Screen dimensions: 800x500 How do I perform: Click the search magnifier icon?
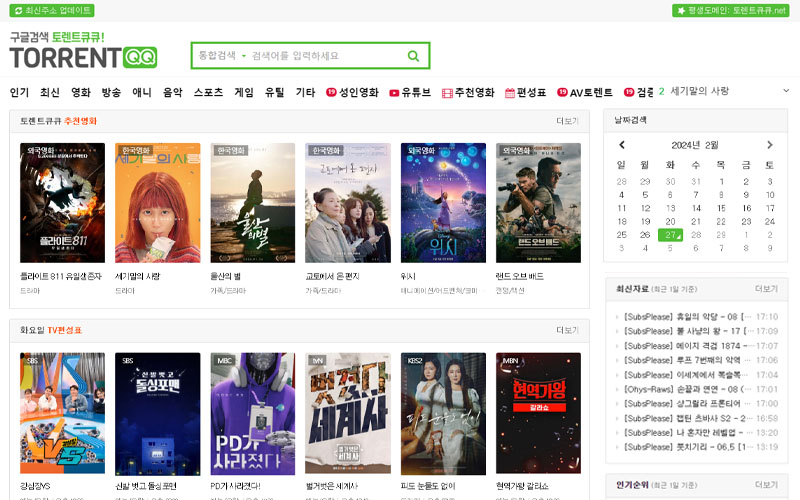pyautogui.click(x=413, y=56)
